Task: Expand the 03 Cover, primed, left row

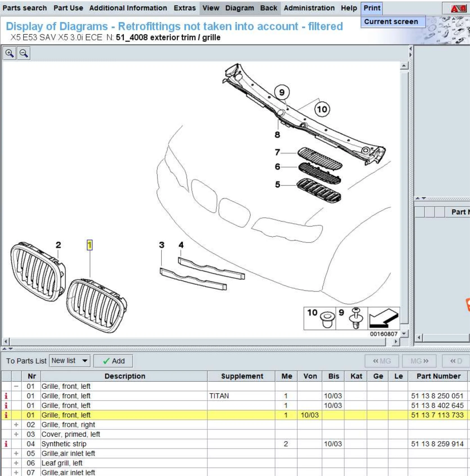Action: 16,434
